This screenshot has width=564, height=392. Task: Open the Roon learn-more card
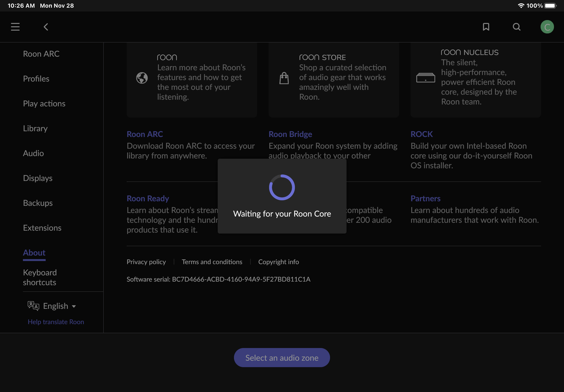192,80
